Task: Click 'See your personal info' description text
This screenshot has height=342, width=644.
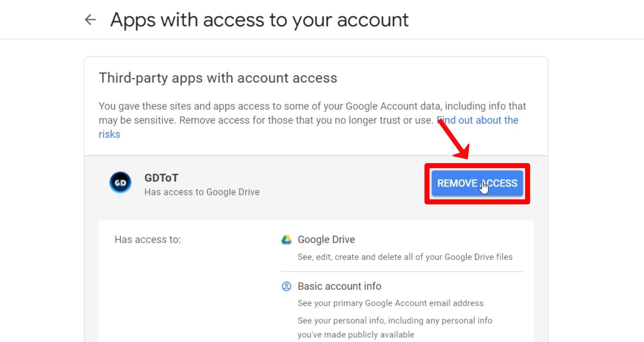Action: tap(395, 328)
